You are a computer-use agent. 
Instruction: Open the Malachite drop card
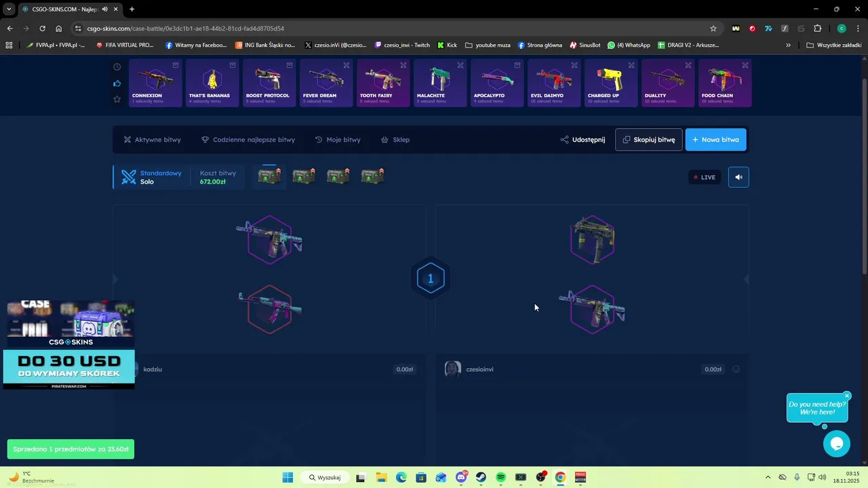point(440,83)
